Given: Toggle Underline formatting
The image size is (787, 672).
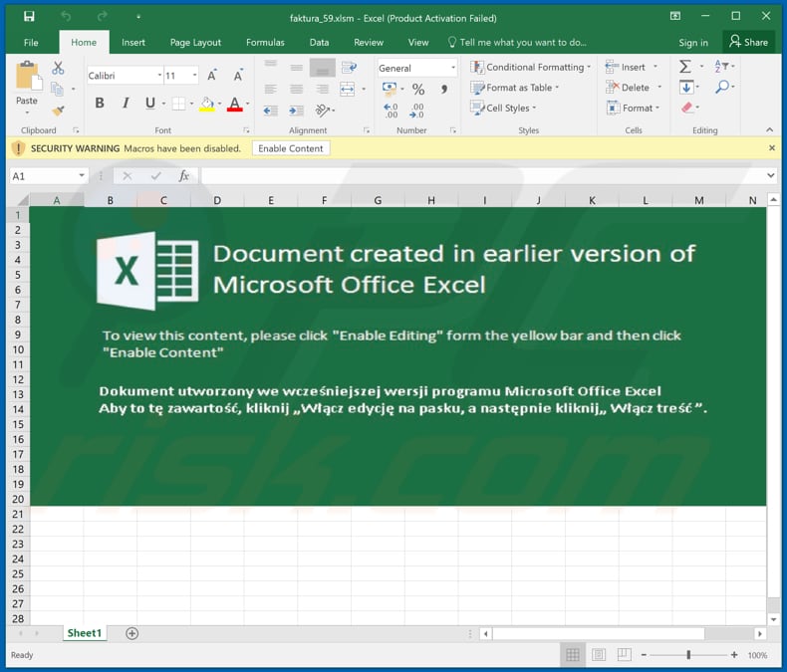Looking at the screenshot, I should [x=150, y=104].
